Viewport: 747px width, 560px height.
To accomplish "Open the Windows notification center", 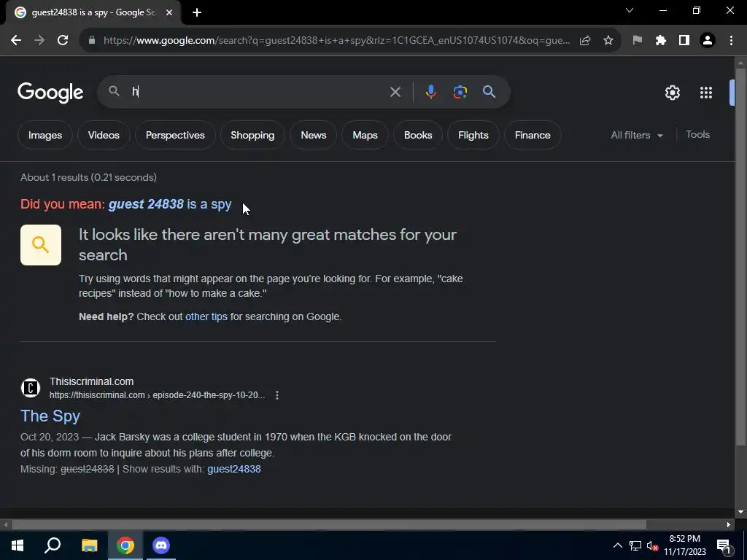I will (724, 545).
